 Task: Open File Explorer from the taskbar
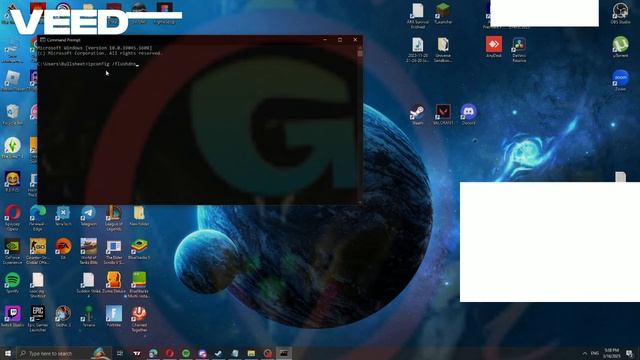251,353
